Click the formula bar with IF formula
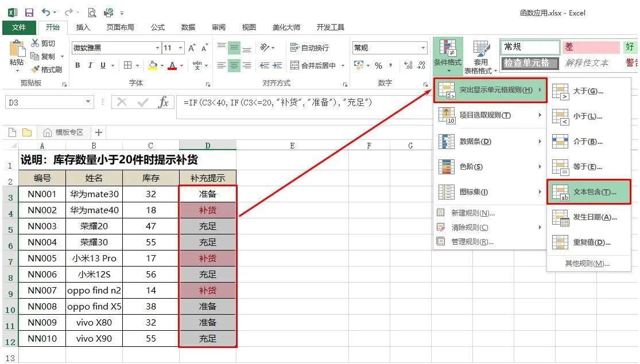Screen dimensions: 640x364 point(304,107)
